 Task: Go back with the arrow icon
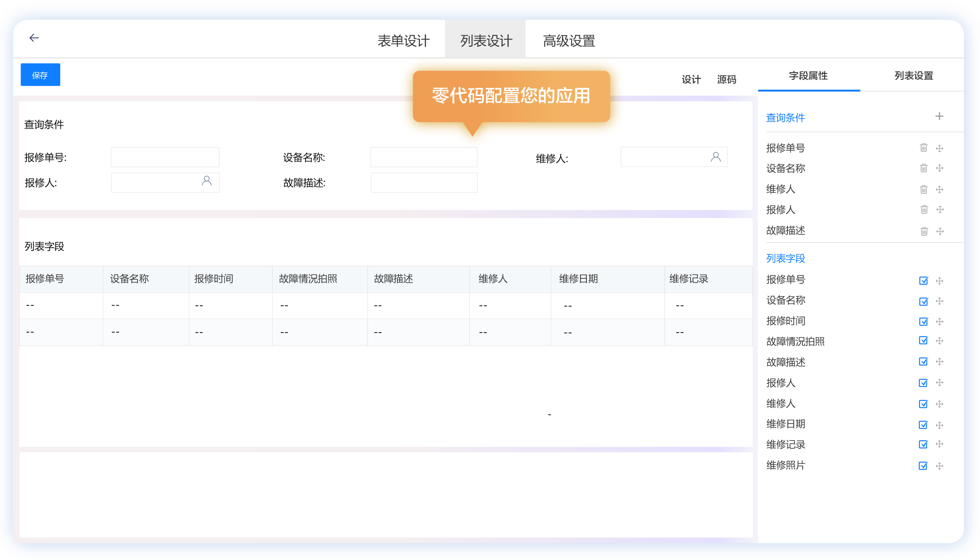coord(34,38)
